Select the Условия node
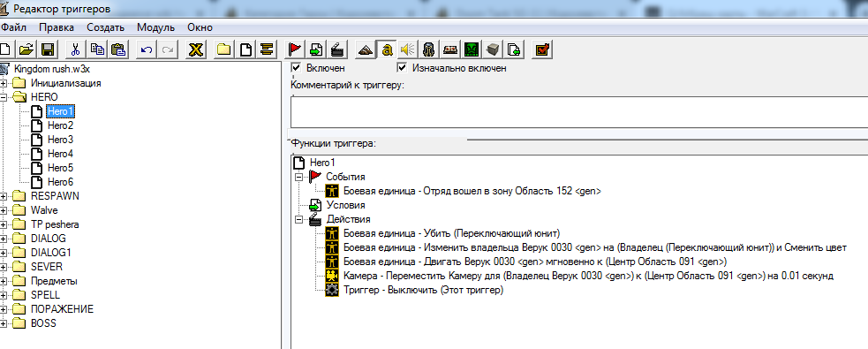This screenshot has width=868, height=349. coord(345,206)
